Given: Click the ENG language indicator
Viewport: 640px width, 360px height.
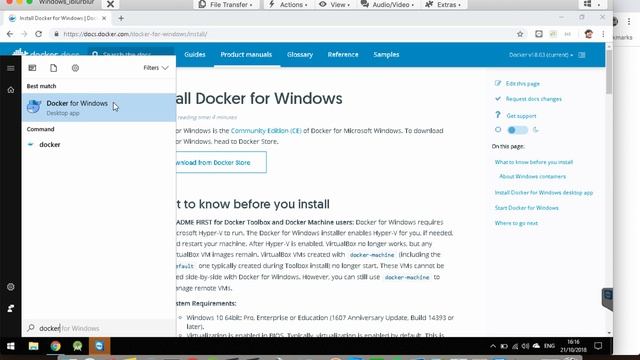Looking at the screenshot, I should [549, 346].
